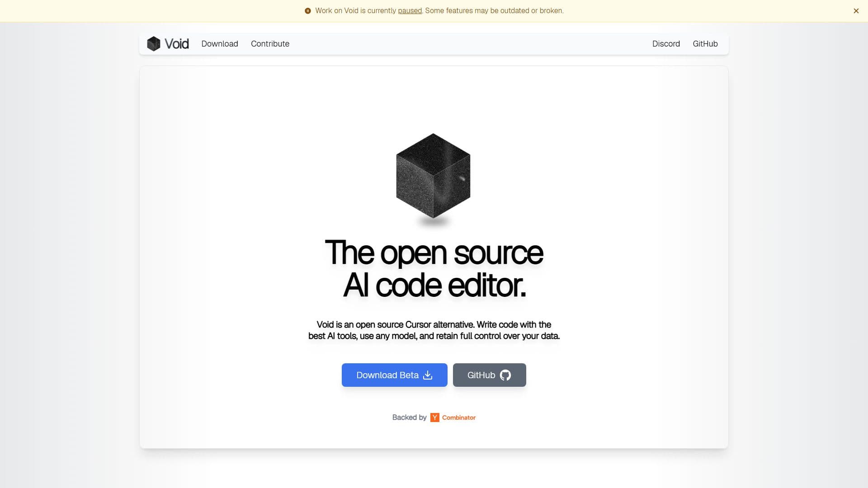The height and width of the screenshot is (488, 868).
Task: Follow the underlined 'paused' link
Action: pyautogui.click(x=410, y=10)
